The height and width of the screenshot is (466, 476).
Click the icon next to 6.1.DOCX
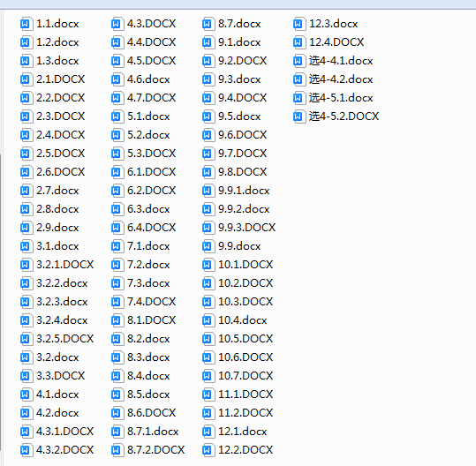[x=117, y=172]
